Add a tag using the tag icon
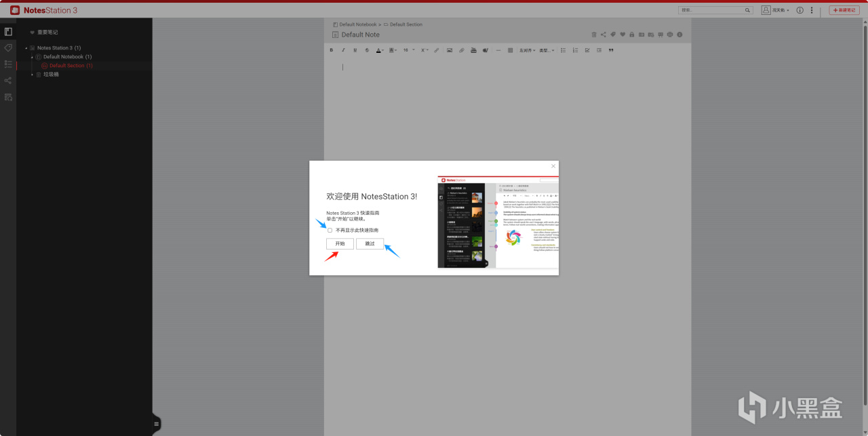The image size is (868, 436). click(x=612, y=35)
